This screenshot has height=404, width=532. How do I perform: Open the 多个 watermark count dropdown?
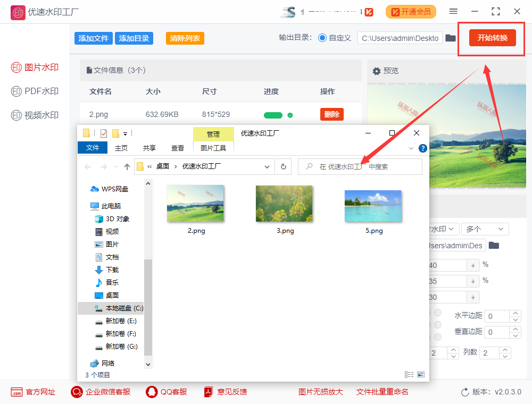[485, 229]
